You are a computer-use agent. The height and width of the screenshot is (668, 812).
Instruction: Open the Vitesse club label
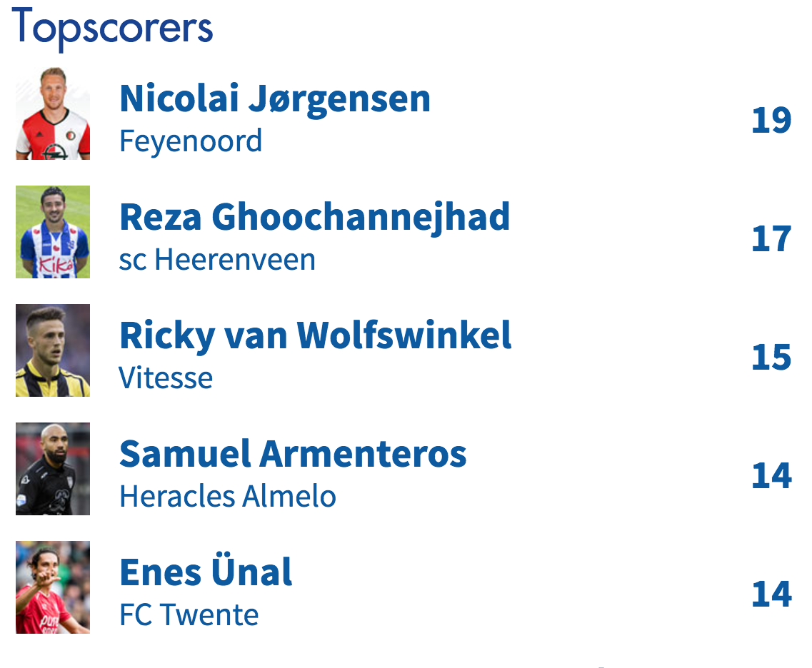coord(166,378)
